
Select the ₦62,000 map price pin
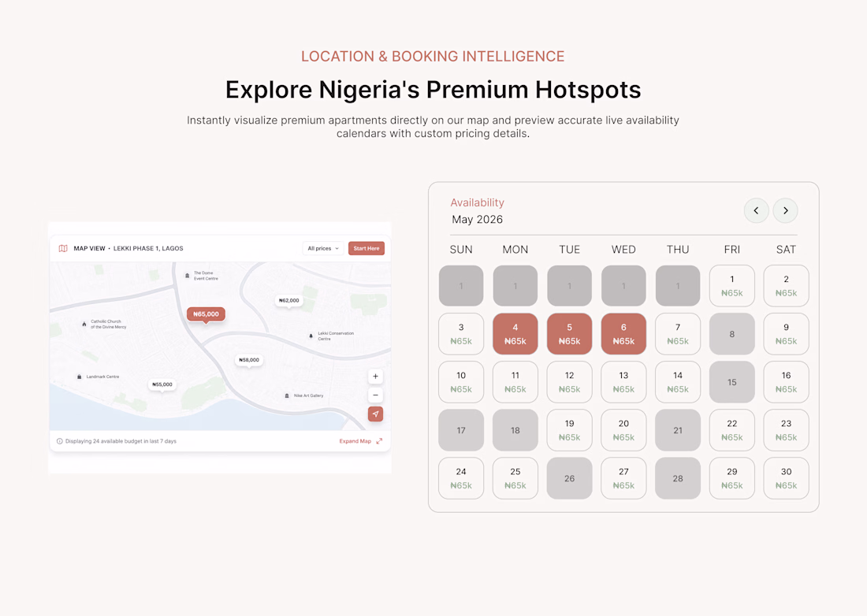coord(288,301)
